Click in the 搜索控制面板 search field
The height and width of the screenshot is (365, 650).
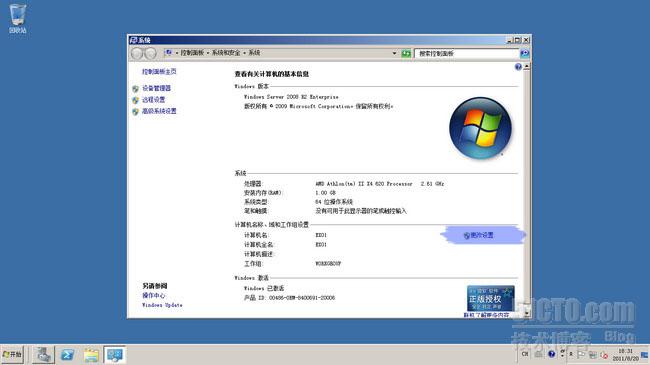click(x=466, y=54)
